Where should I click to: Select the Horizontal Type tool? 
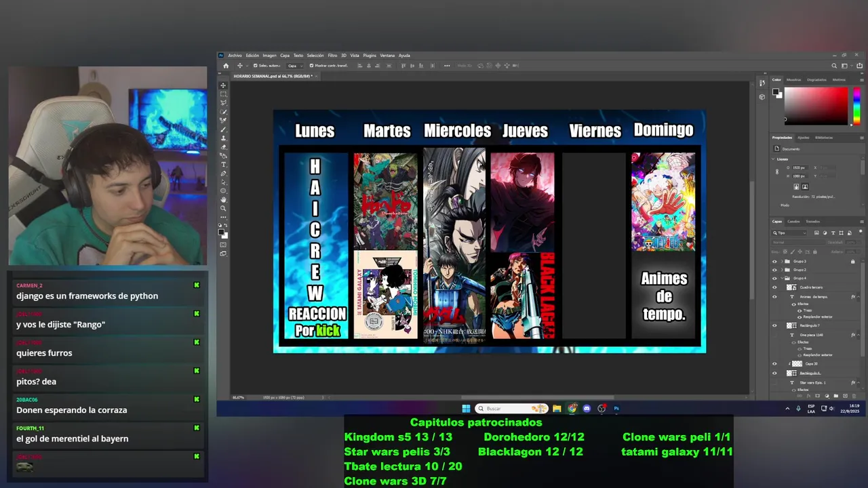(x=222, y=165)
